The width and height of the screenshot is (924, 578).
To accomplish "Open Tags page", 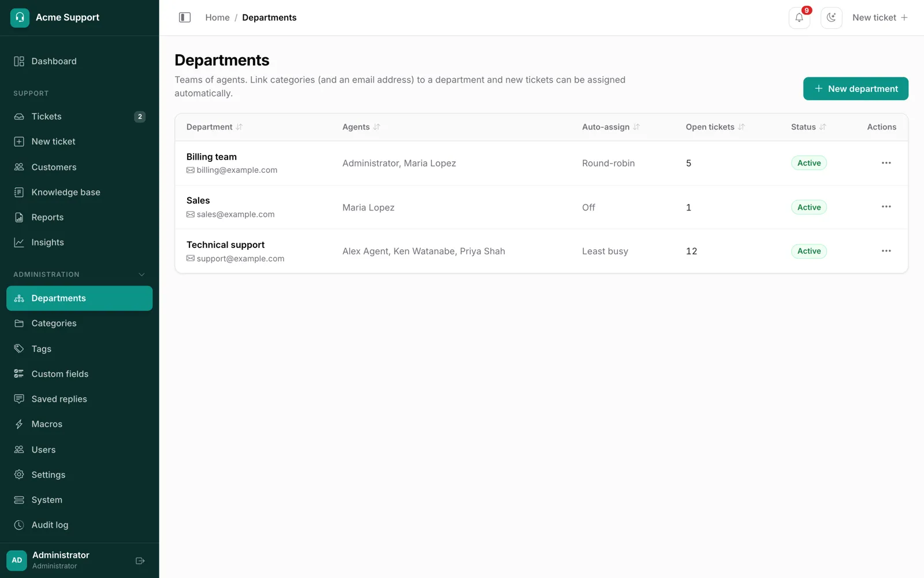I will pos(80,349).
